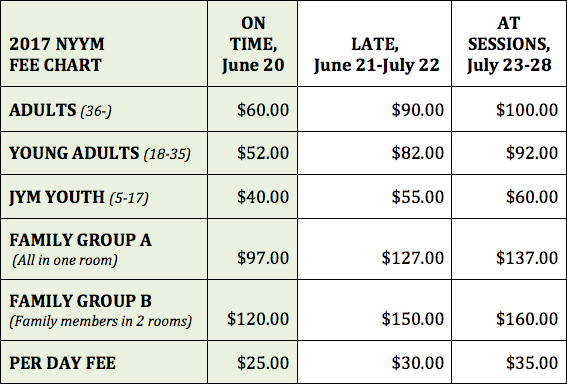Select the LATE, June 21-July 22 column header

375,44
